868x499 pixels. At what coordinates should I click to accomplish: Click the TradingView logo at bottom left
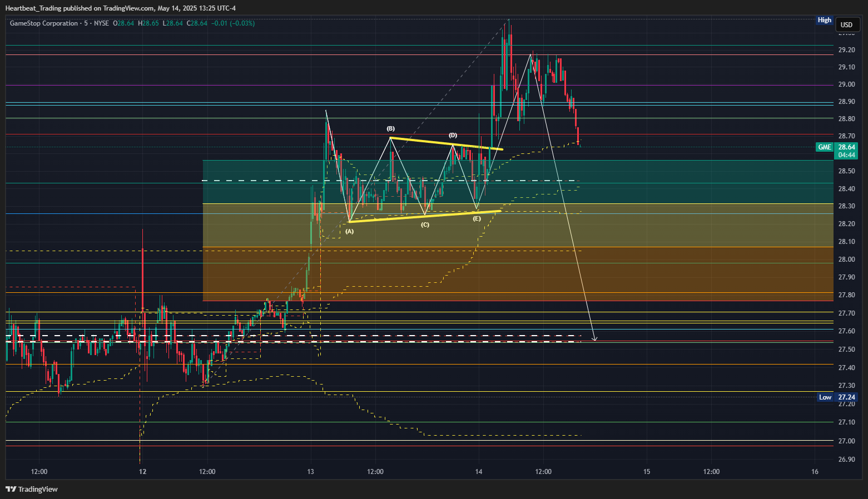32,489
